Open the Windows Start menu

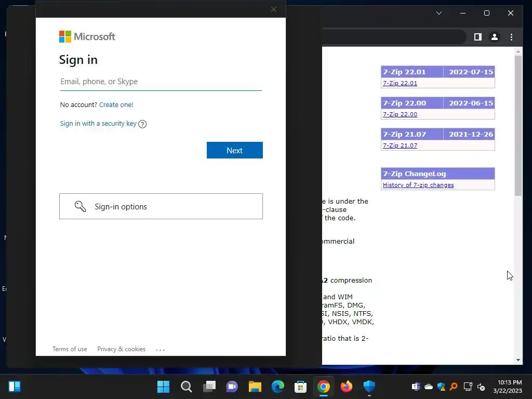click(x=163, y=387)
